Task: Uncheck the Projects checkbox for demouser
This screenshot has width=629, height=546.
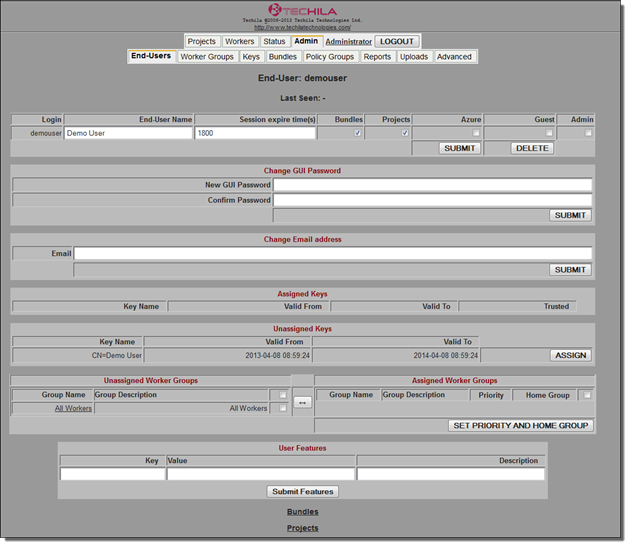Action: 405,133
